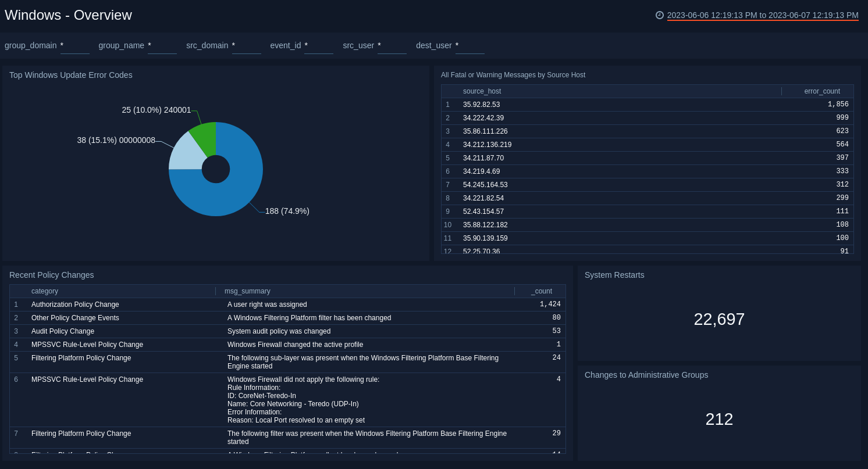
Task: Select source host 34.219.4.69
Action: pyautogui.click(x=481, y=171)
